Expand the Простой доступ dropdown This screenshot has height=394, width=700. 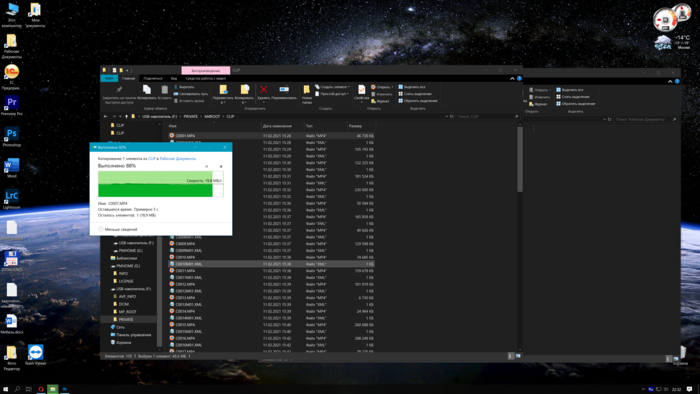pos(332,94)
